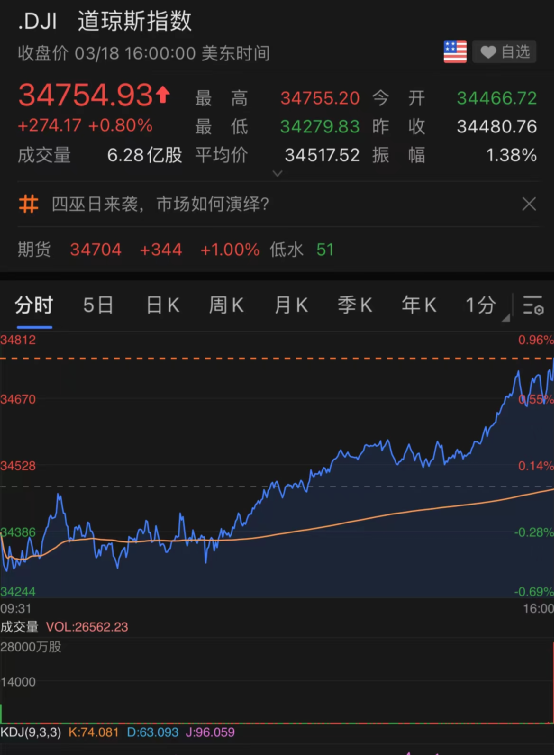Tap the J:96.059 indicator value
The height and width of the screenshot is (755, 554).
210,732
